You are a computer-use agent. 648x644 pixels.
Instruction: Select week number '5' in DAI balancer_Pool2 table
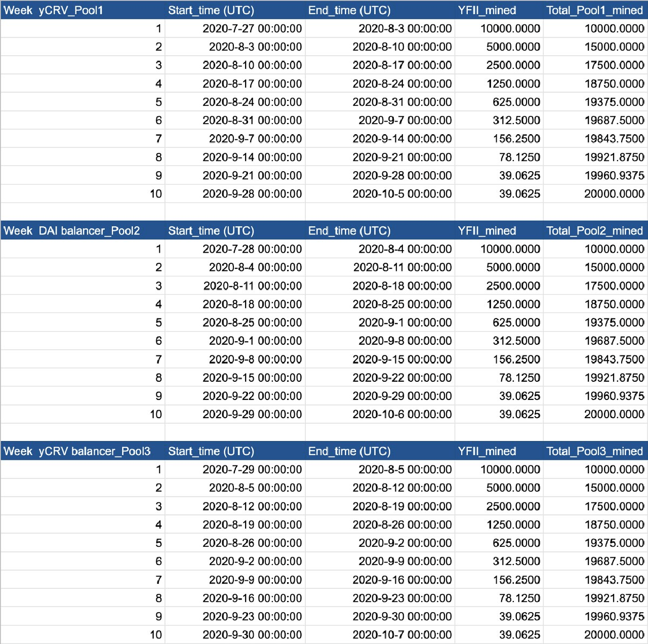point(83,323)
